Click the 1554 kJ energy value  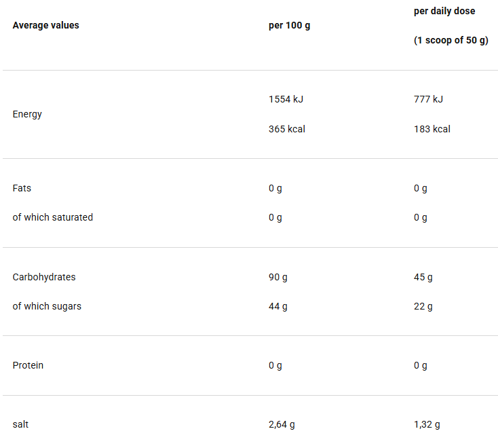pos(286,99)
